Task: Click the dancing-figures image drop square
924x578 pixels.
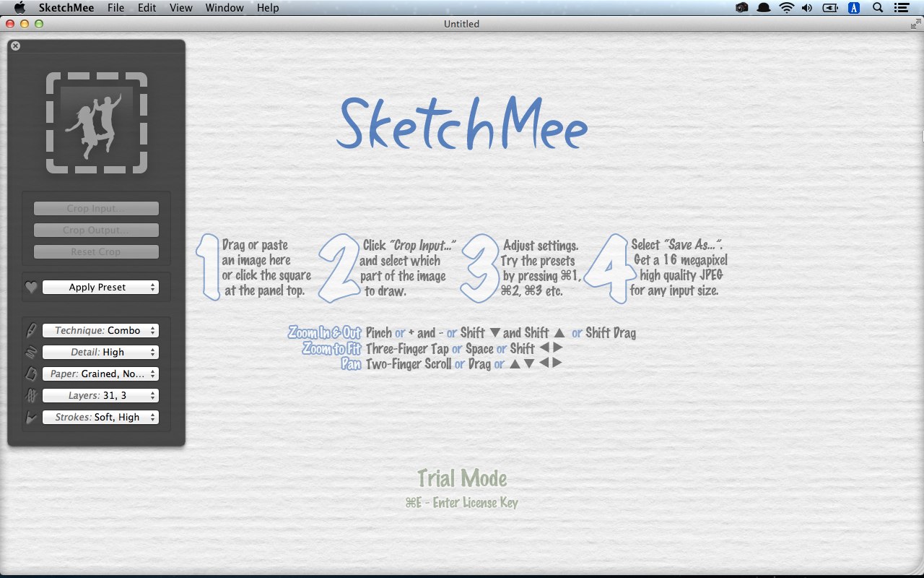Action: click(x=97, y=123)
